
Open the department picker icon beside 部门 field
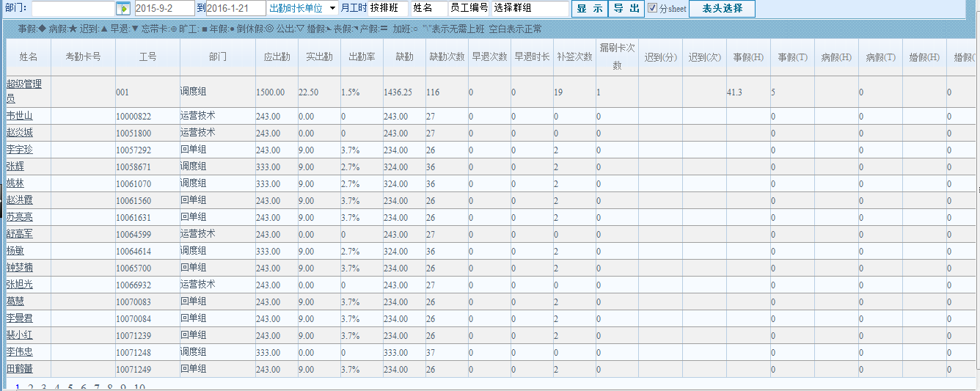[123, 9]
